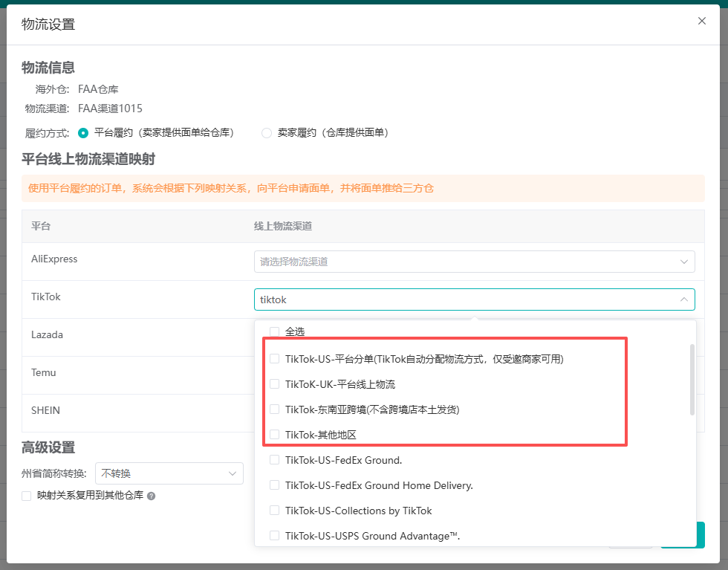Click the 平台 column header
Viewport: 728px width, 570px height.
(x=41, y=226)
